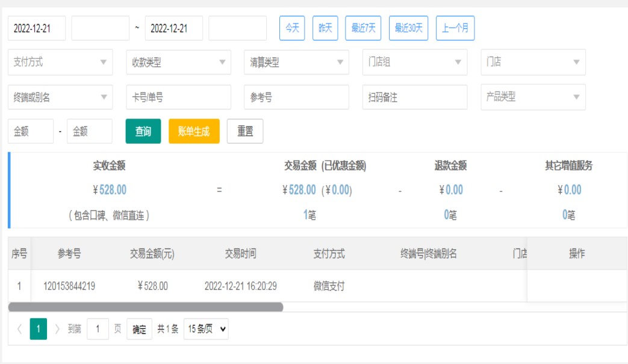This screenshot has height=364, width=628.
Task: Select the 上一个月 date range
Action: click(455, 28)
